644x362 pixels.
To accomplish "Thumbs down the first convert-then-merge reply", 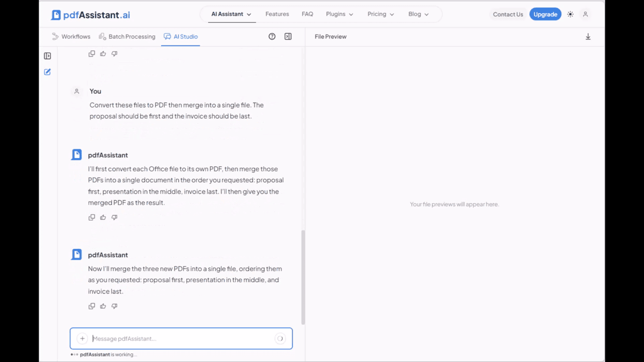I will point(114,217).
